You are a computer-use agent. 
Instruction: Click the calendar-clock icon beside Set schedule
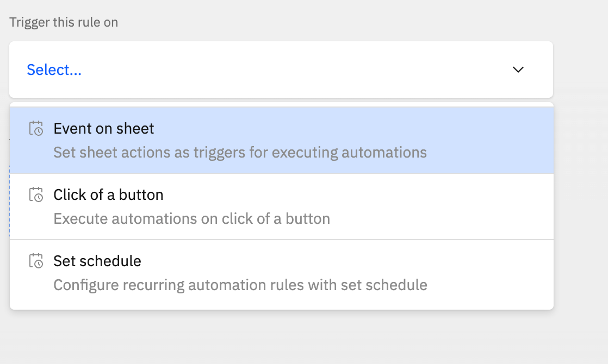(x=36, y=261)
